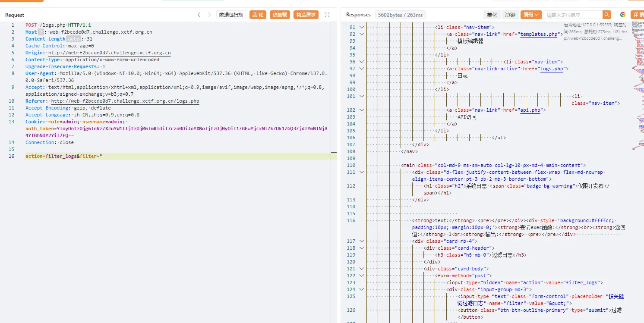Screen dimensions: 644x323
Task: Click the Content-Type header line
Action: [92, 60]
